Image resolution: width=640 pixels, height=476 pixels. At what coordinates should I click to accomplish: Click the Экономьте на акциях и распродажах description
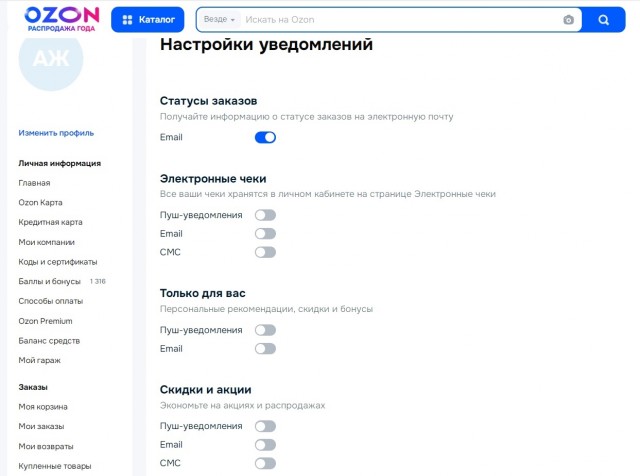click(x=242, y=405)
